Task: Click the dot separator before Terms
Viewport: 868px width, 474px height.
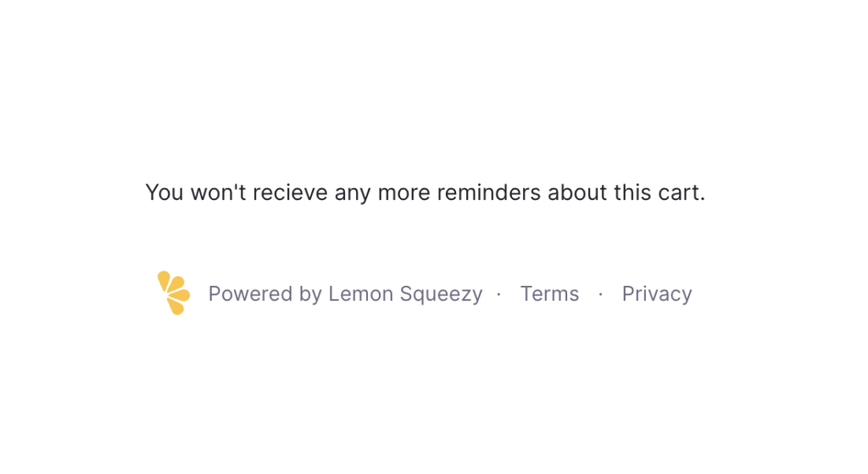Action: 498,294
